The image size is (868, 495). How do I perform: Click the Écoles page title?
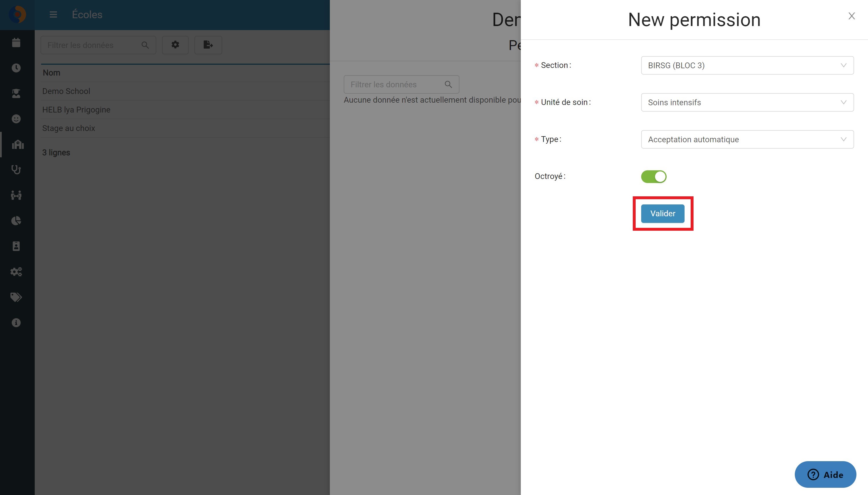tap(87, 15)
